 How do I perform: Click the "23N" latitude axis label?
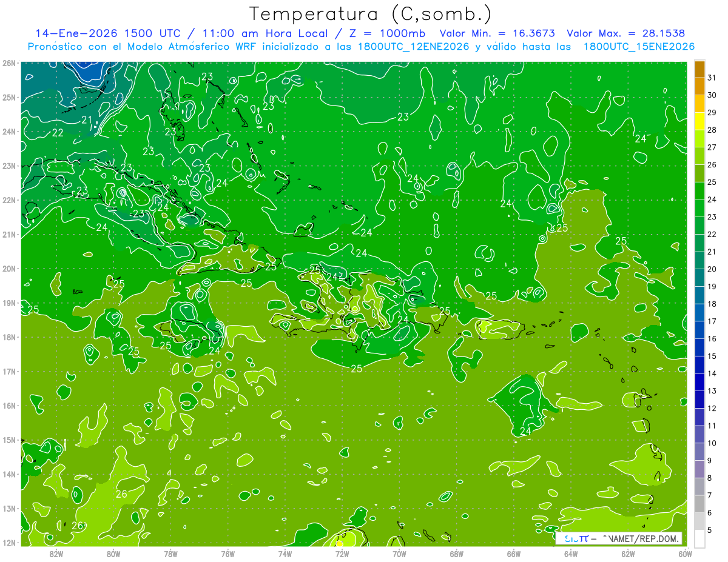tap(9, 166)
